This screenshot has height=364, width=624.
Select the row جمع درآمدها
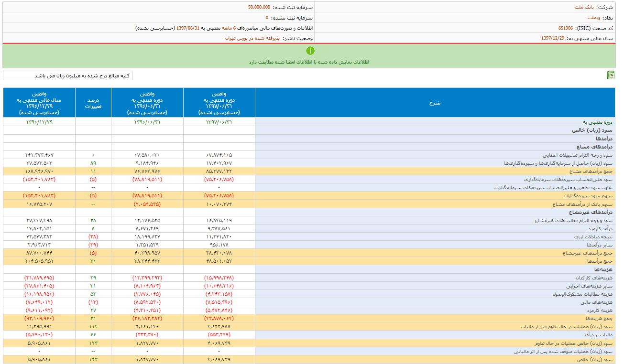click(309, 261)
